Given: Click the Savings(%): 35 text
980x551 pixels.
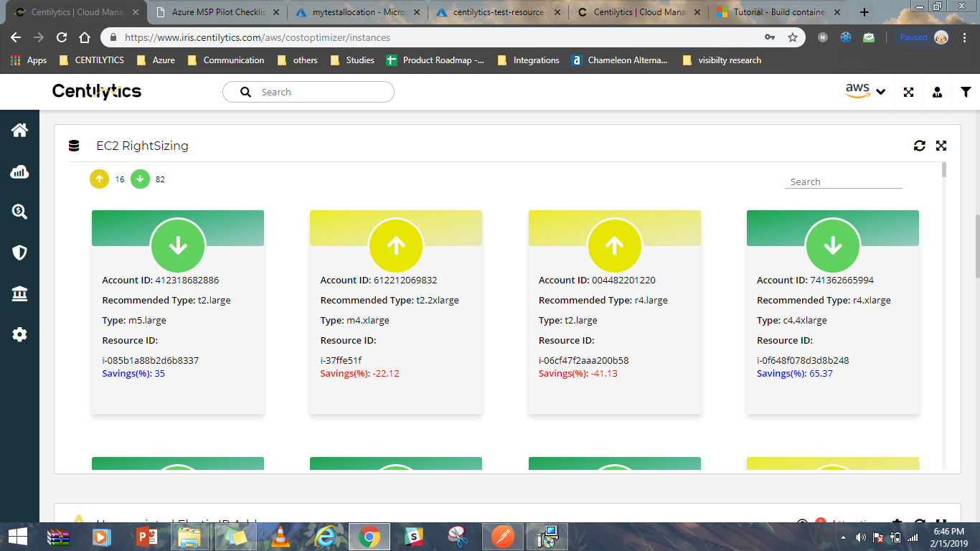Looking at the screenshot, I should click(133, 373).
